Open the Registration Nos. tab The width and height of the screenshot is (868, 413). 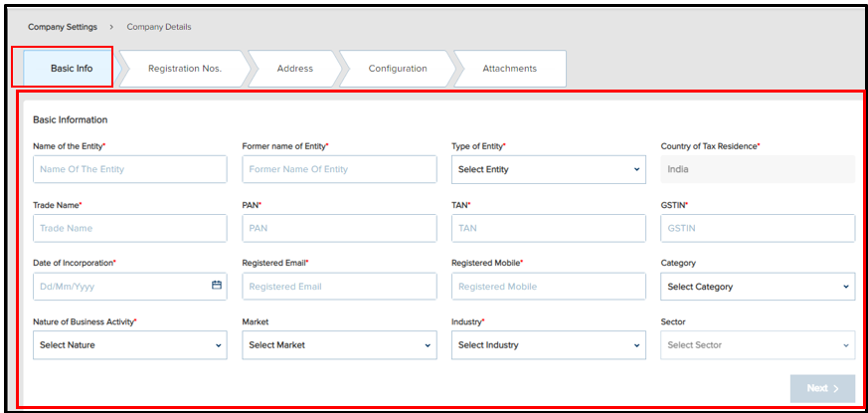pos(185,69)
